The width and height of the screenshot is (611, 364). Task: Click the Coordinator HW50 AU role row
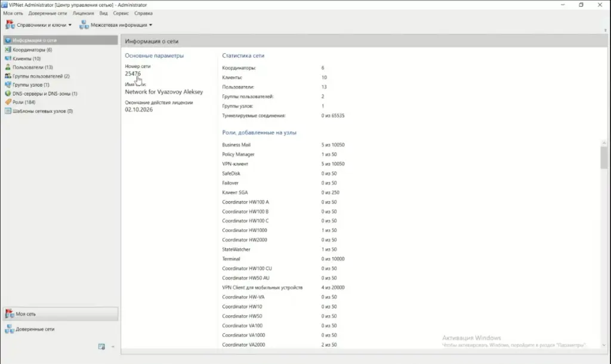click(x=279, y=278)
